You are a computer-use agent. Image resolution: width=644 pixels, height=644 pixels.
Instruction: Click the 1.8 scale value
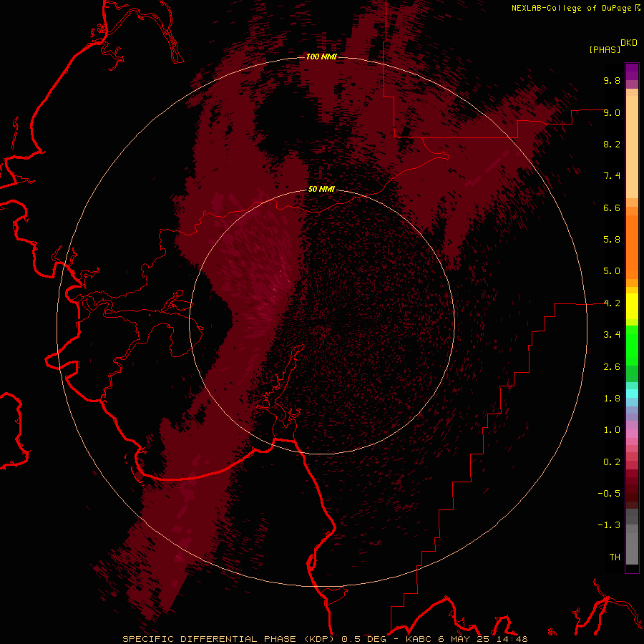tap(612, 399)
